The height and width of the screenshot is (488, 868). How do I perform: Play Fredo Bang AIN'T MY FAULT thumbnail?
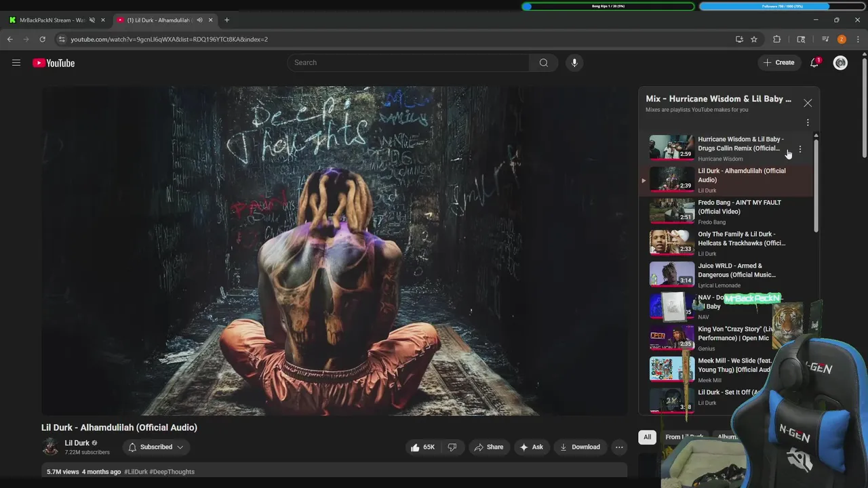[671, 211]
